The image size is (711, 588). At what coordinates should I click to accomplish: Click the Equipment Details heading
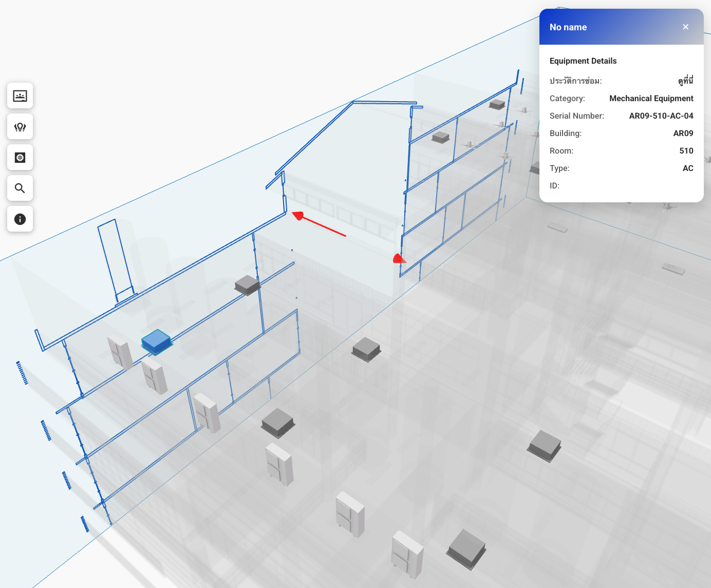[583, 61]
